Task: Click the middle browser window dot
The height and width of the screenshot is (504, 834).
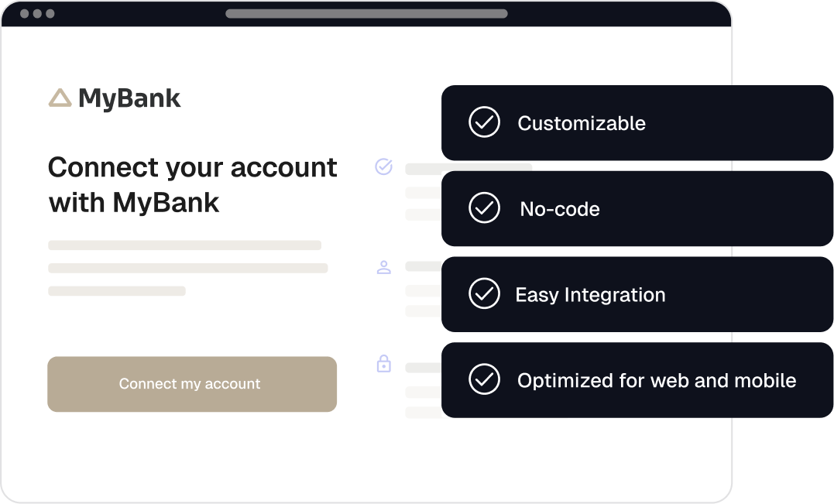Action: click(37, 14)
